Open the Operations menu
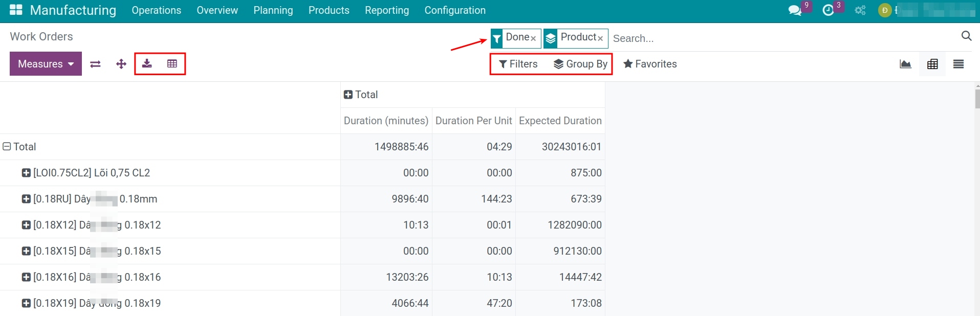The width and height of the screenshot is (980, 316). tap(156, 10)
